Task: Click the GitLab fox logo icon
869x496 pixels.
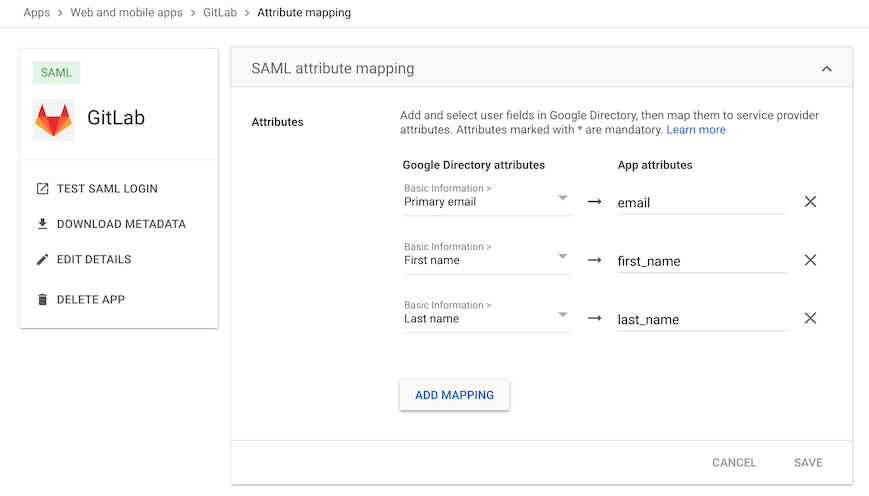Action: coord(53,119)
